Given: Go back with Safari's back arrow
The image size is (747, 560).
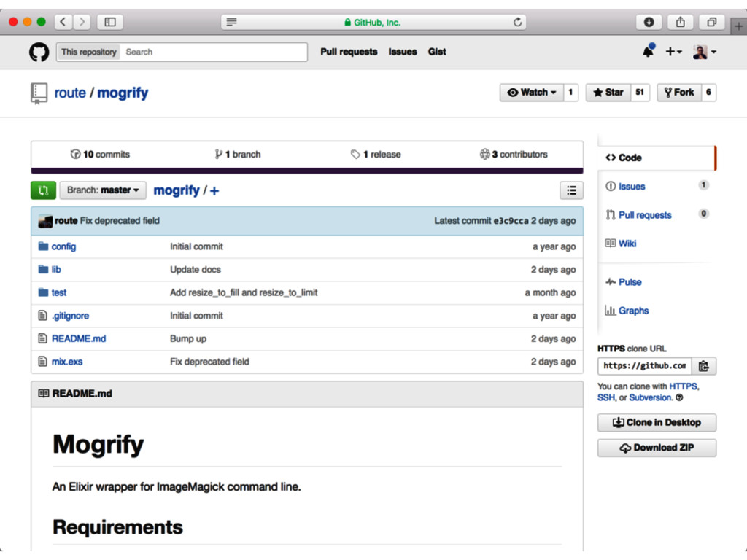Looking at the screenshot, I should (x=63, y=22).
